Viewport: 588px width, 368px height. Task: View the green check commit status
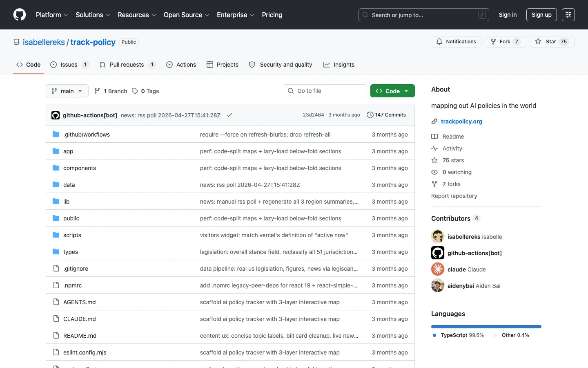[x=229, y=115]
